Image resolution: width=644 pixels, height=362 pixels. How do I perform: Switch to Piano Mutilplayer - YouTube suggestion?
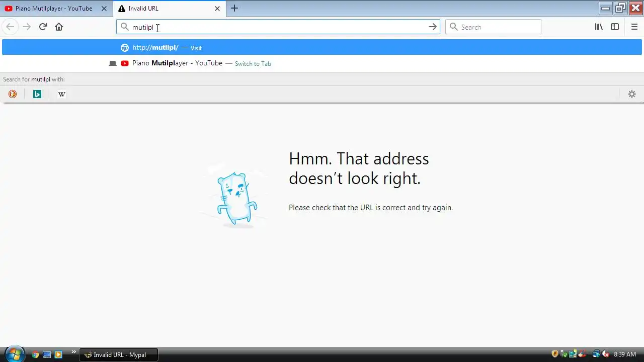coord(322,63)
